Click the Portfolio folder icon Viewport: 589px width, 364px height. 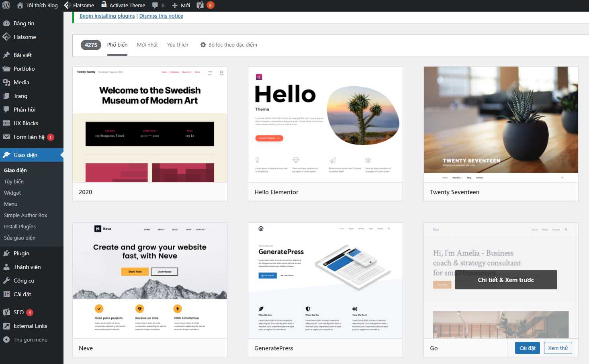pos(6,69)
